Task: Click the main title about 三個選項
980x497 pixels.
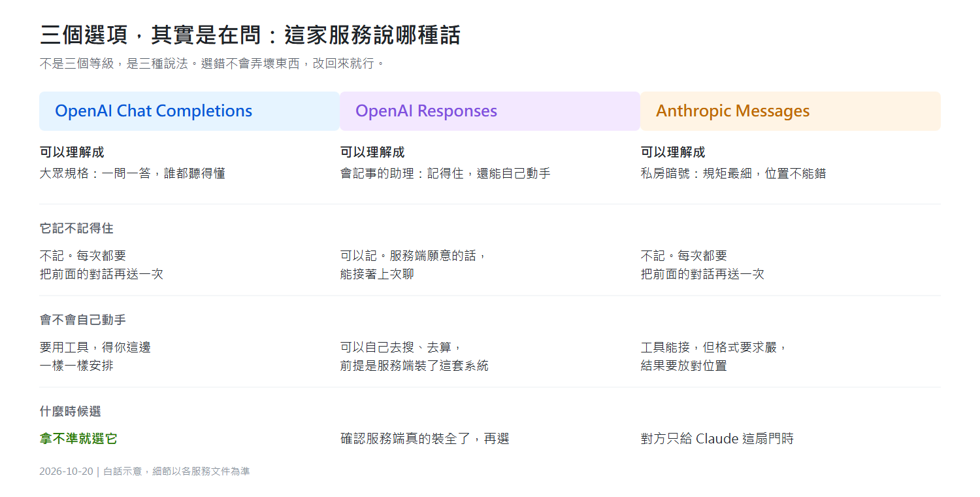Action: point(250,35)
